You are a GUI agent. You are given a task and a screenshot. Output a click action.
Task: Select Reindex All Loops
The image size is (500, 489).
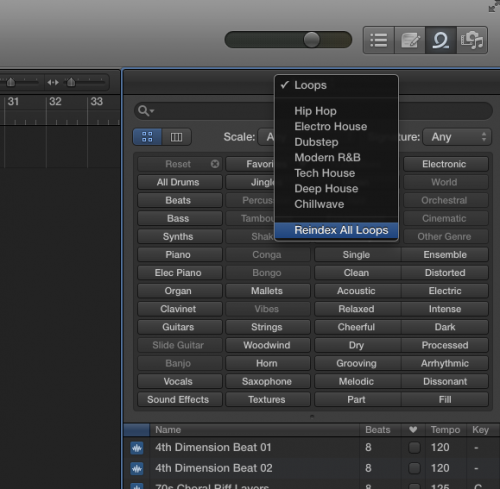point(336,230)
